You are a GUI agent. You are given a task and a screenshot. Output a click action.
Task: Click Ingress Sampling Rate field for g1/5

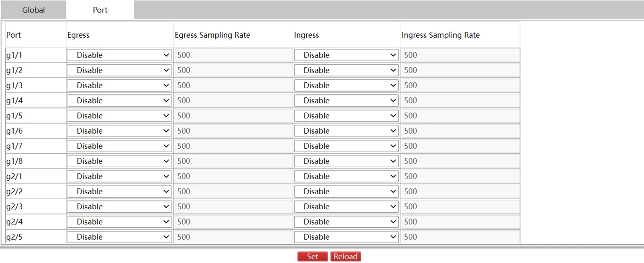click(x=460, y=116)
